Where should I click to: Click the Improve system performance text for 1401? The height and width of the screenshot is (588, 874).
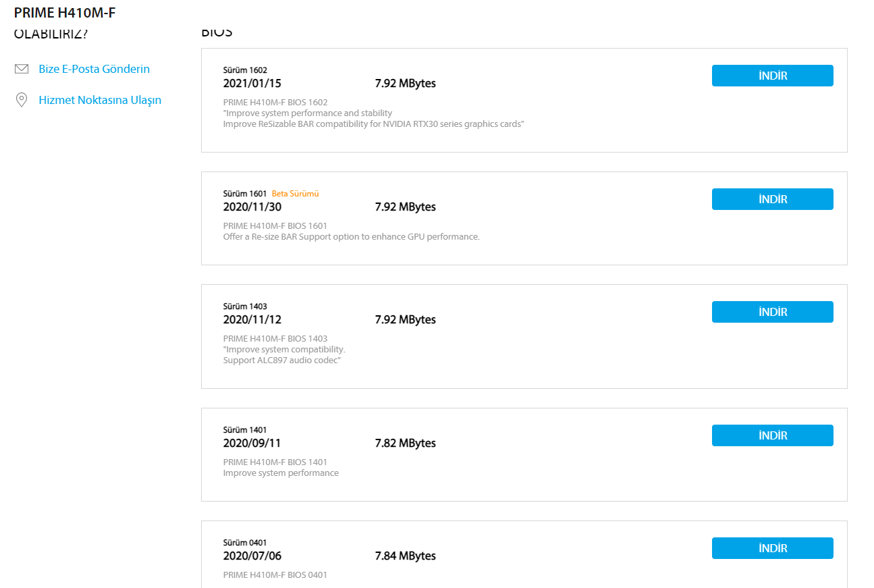pyautogui.click(x=281, y=473)
